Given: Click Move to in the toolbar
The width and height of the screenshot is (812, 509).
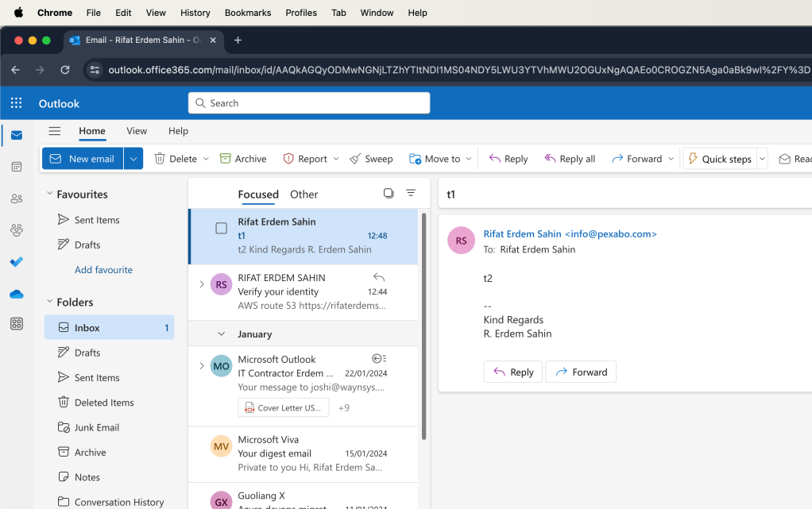Looking at the screenshot, I should [x=435, y=159].
